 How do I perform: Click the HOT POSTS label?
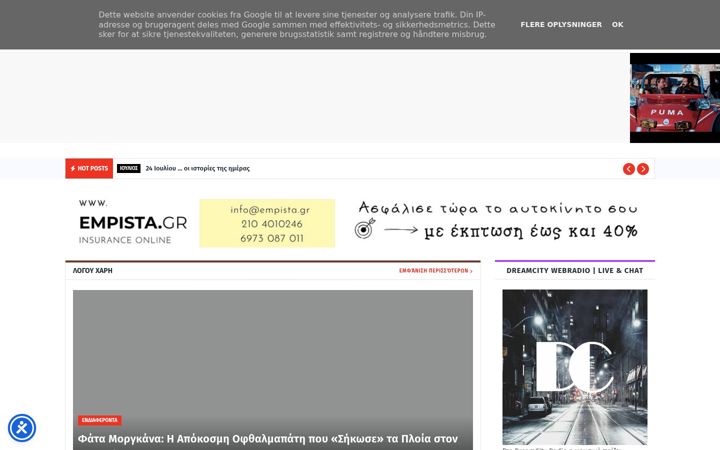click(x=89, y=169)
